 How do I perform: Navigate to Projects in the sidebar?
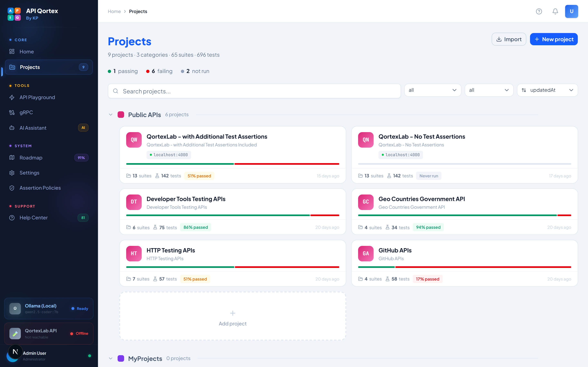click(x=30, y=67)
